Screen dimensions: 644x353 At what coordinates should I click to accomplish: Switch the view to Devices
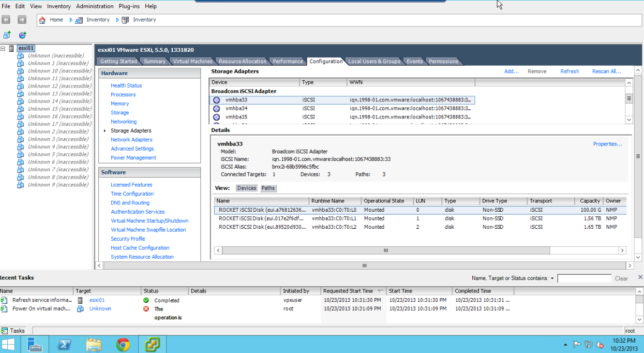246,188
